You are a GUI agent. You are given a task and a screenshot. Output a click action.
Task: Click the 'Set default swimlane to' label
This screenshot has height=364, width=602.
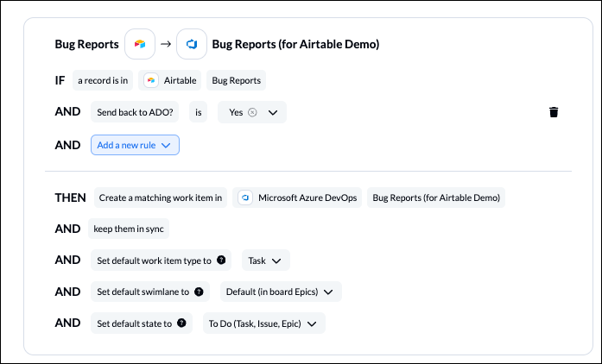143,292
